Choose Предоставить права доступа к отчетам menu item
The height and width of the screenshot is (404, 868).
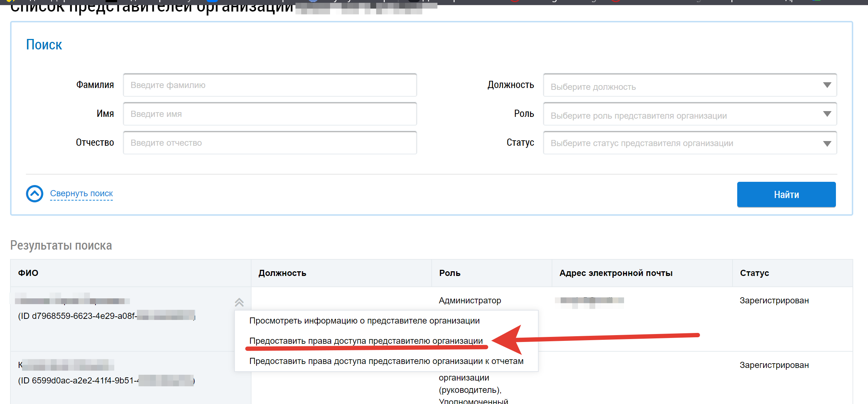[x=386, y=361]
